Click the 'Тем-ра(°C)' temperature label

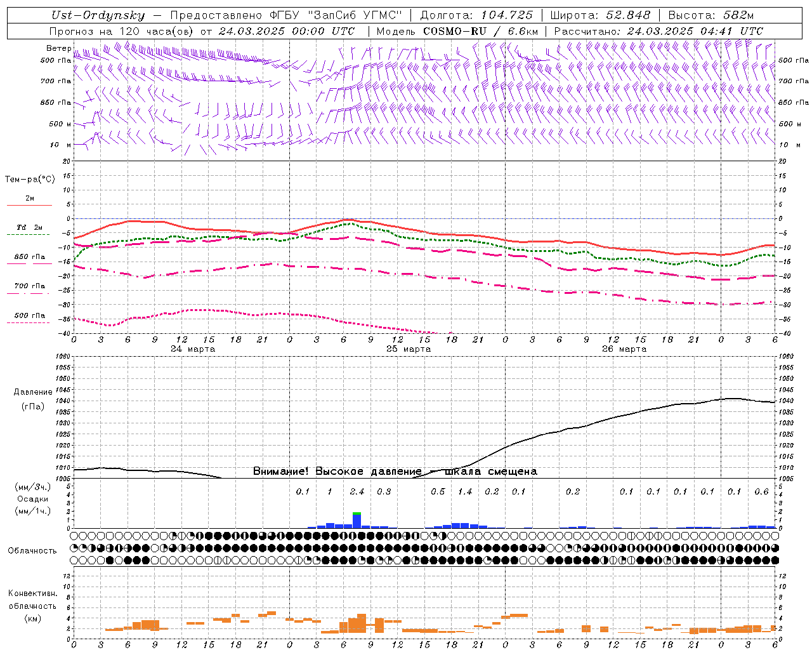pos(30,180)
